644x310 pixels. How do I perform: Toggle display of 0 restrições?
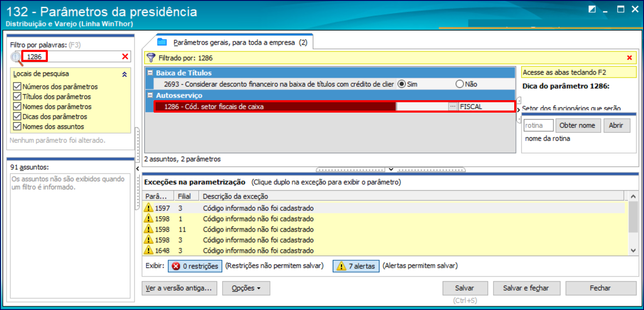pyautogui.click(x=195, y=266)
